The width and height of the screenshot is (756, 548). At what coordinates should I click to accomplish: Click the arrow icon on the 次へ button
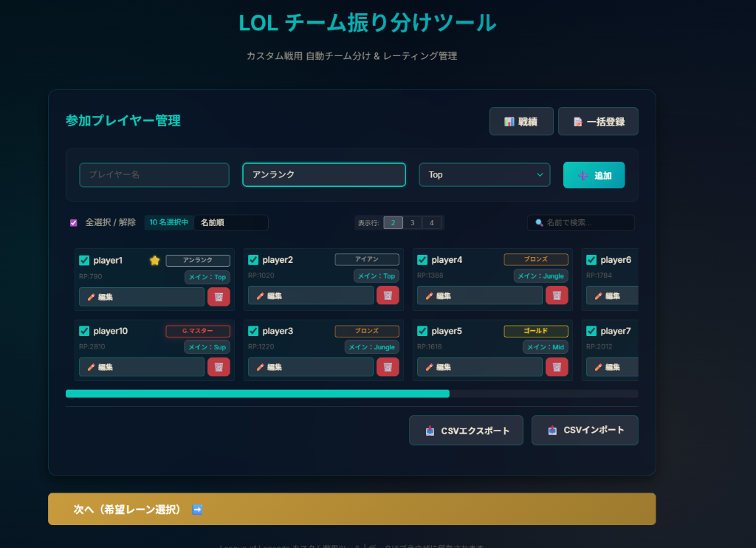pos(196,509)
